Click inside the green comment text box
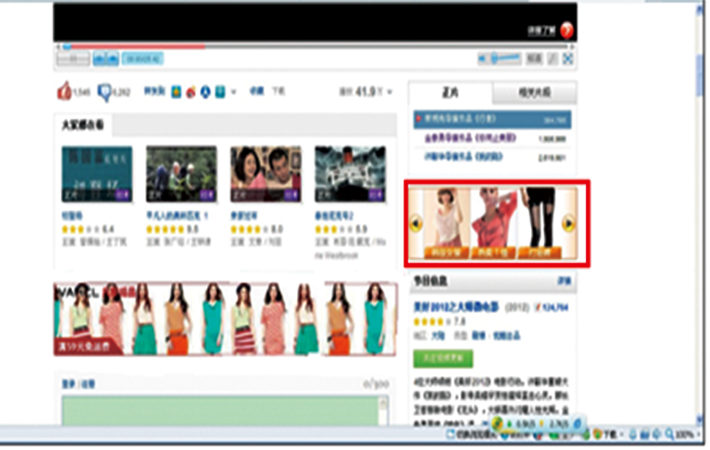The height and width of the screenshot is (450, 710). click(x=221, y=411)
